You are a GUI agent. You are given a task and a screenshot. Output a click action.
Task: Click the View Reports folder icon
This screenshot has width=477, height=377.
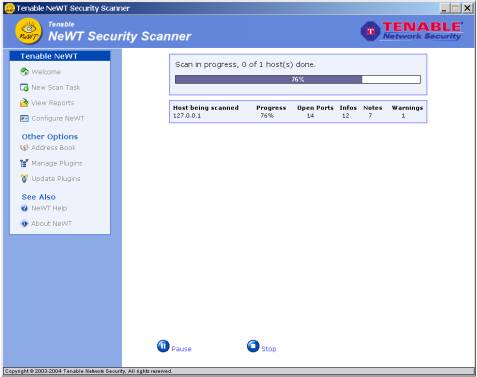24,103
